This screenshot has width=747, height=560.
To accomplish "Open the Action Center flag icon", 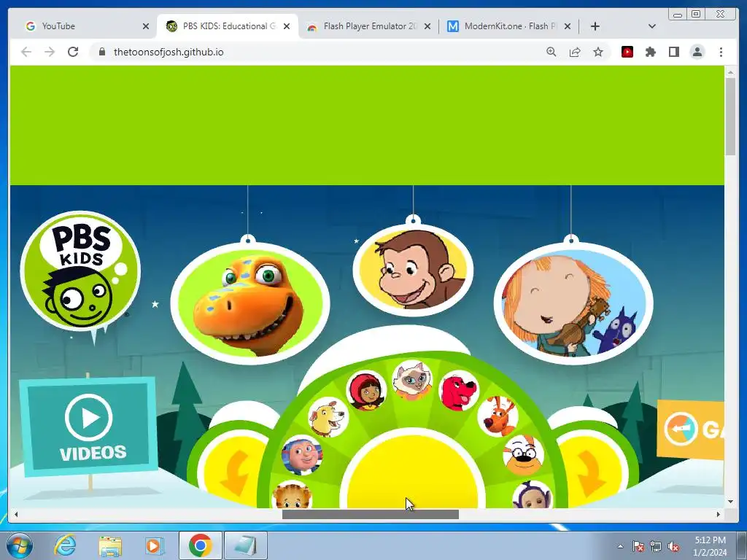I will coord(638,547).
